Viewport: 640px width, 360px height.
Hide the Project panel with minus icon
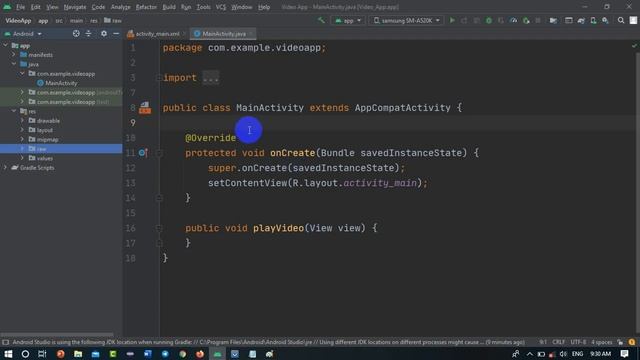pyautogui.click(x=116, y=33)
